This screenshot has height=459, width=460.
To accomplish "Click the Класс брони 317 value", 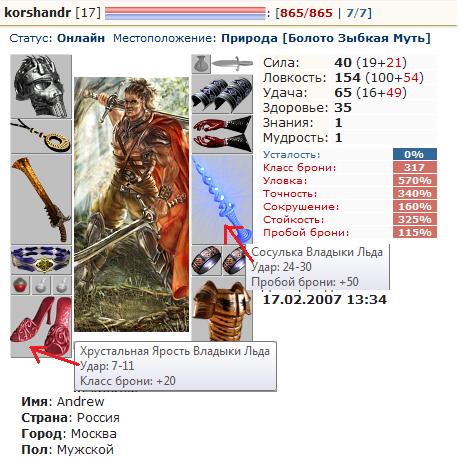I will tap(414, 167).
